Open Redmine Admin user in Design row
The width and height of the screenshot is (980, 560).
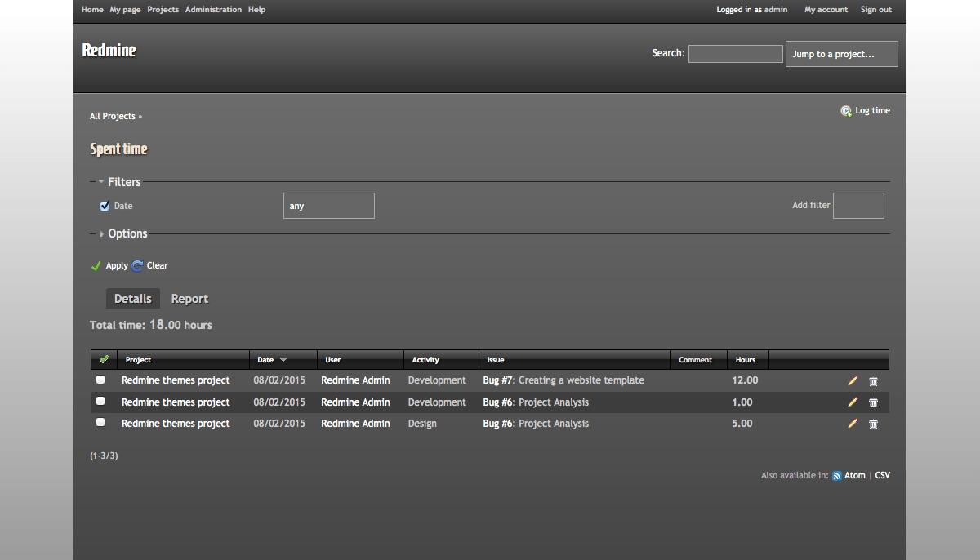point(355,424)
